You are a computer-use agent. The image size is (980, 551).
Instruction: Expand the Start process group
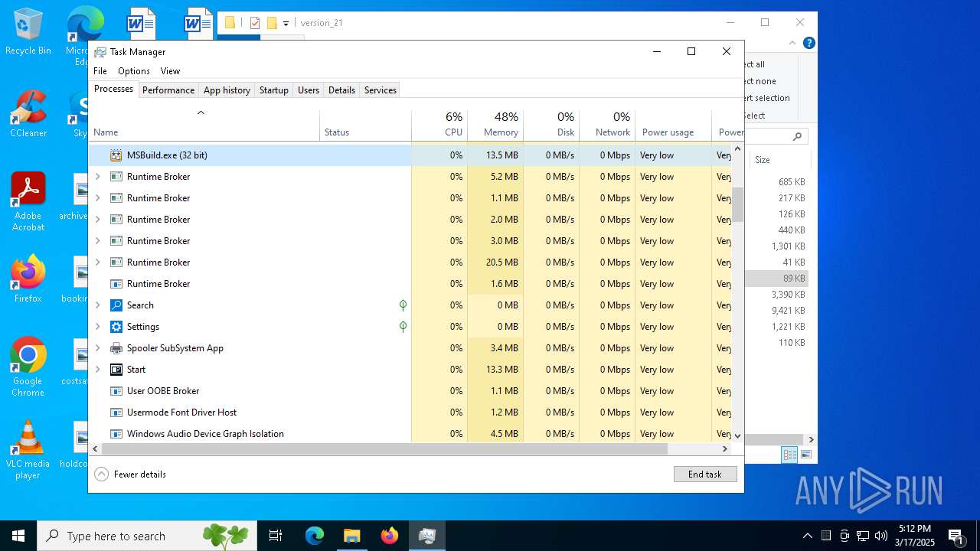pyautogui.click(x=97, y=370)
